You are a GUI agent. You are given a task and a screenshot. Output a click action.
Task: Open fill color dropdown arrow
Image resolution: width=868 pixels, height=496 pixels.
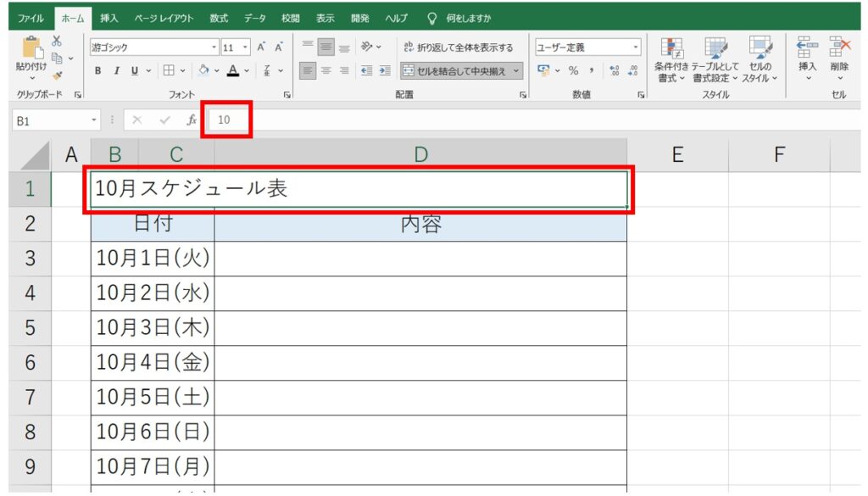(216, 71)
